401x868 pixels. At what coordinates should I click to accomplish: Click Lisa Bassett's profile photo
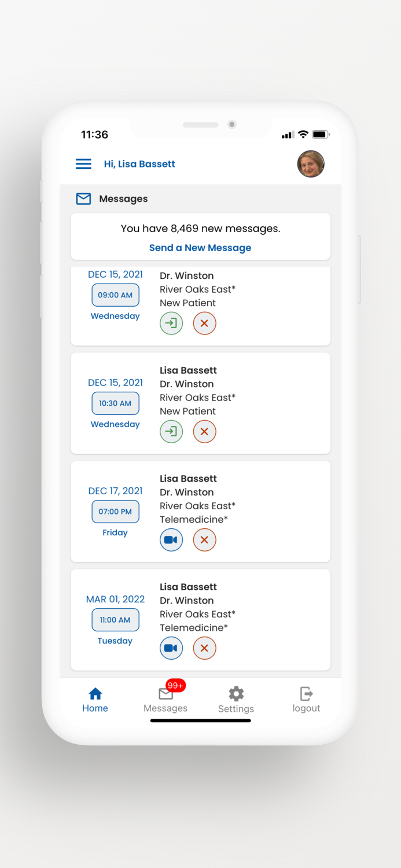click(311, 164)
